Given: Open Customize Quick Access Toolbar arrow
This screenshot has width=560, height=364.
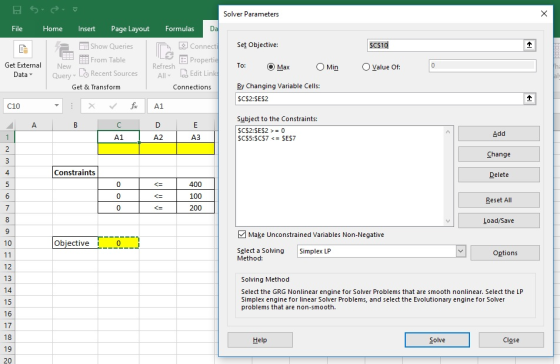Looking at the screenshot, I should click(75, 10).
